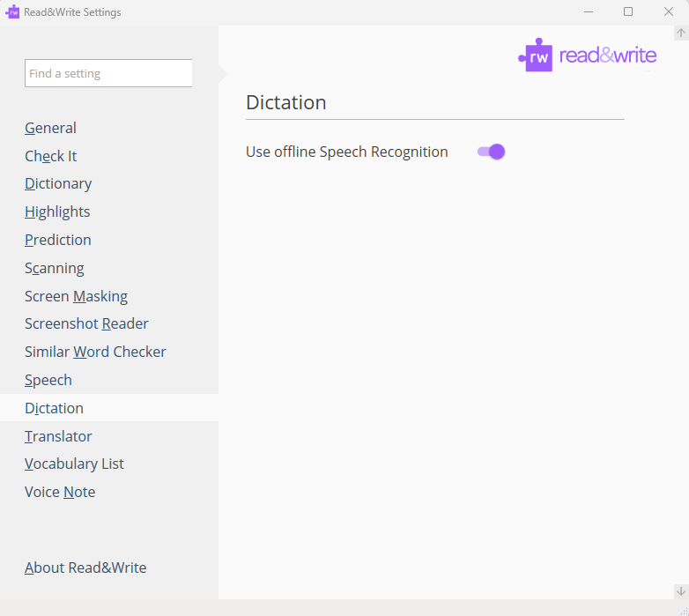The height and width of the screenshot is (616, 689).
Task: Minimize the Read&Write Settings window
Action: coord(589,11)
